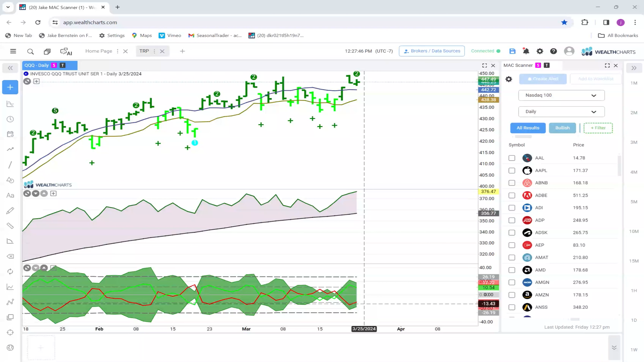Add a new workspace tab
The height and width of the screenshot is (362, 644).
click(182, 51)
